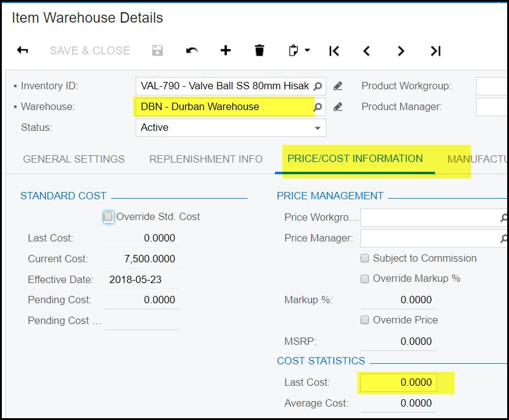Add a new record with plus icon
509x420 pixels.
tap(225, 51)
